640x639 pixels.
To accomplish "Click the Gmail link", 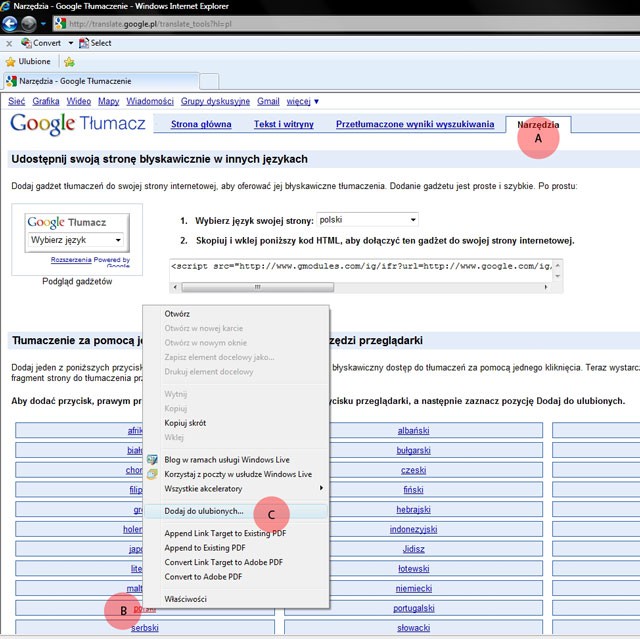I will click(268, 101).
